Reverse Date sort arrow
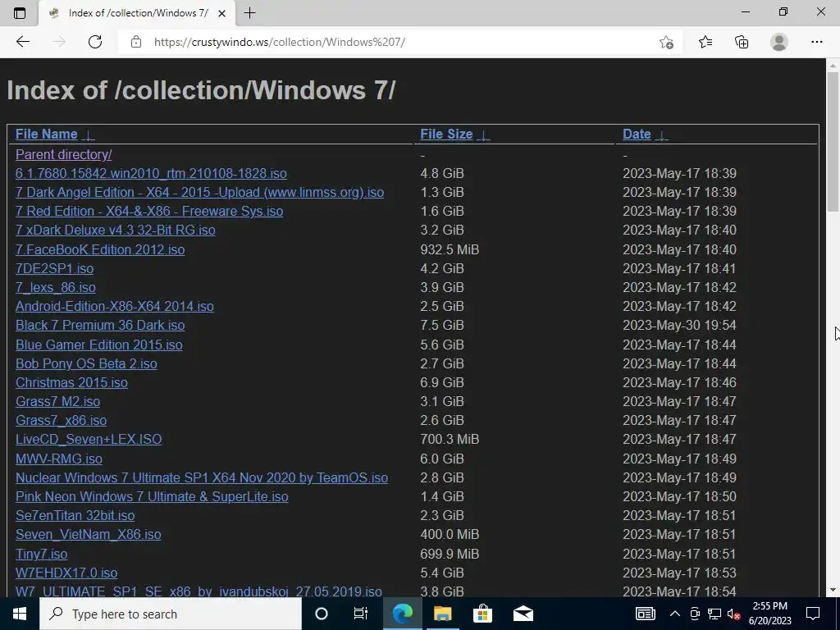 point(662,135)
